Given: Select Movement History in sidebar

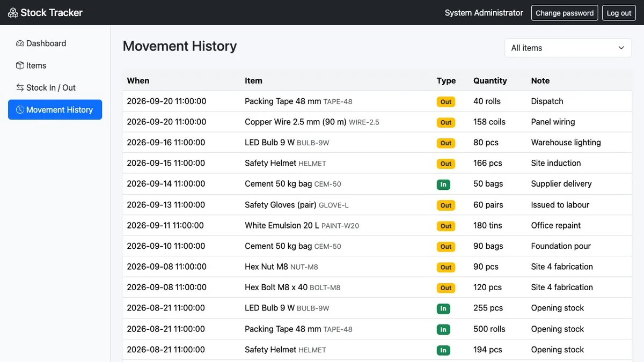Looking at the screenshot, I should pos(55,109).
